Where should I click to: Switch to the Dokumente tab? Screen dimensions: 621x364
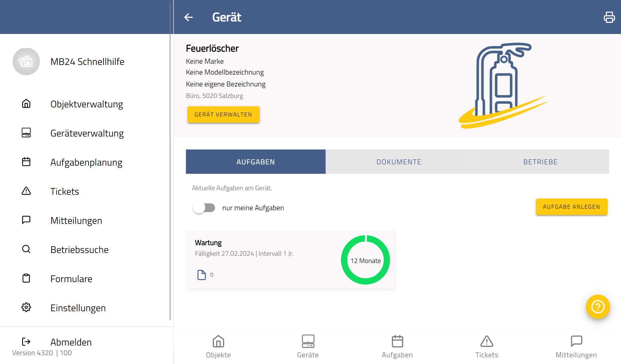click(x=399, y=162)
